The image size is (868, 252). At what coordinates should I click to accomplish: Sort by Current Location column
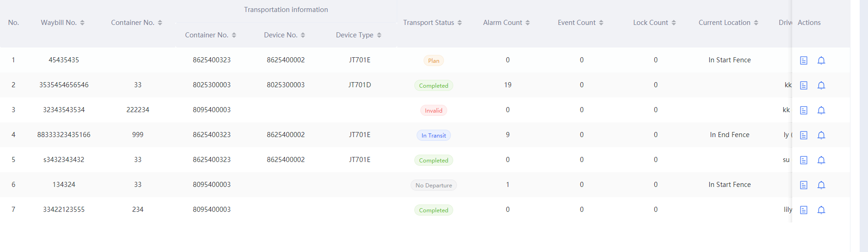(756, 23)
